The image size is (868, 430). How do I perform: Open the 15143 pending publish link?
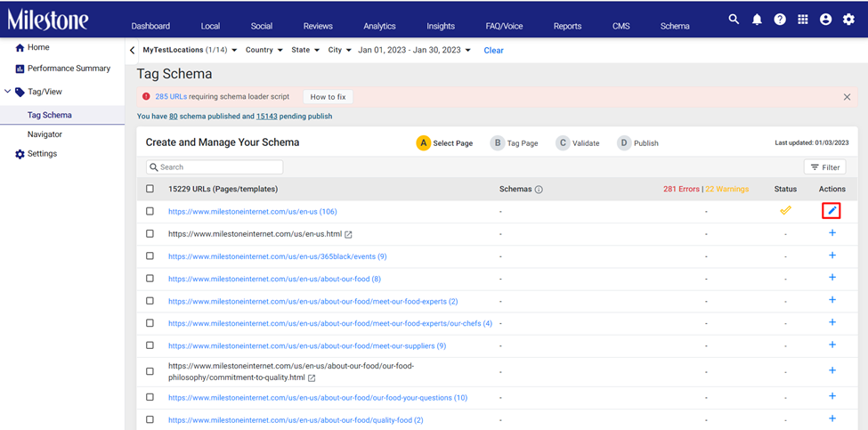tap(266, 117)
